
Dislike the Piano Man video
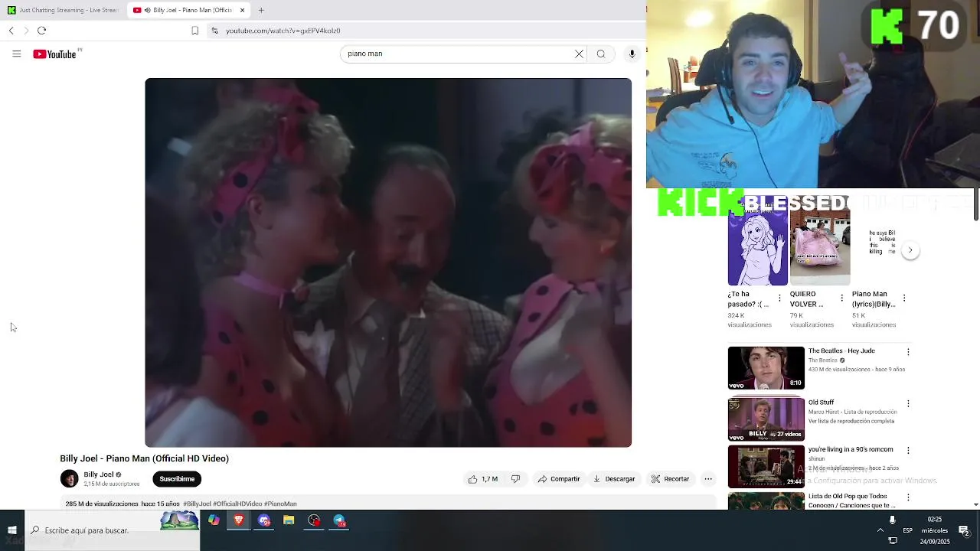tap(515, 479)
